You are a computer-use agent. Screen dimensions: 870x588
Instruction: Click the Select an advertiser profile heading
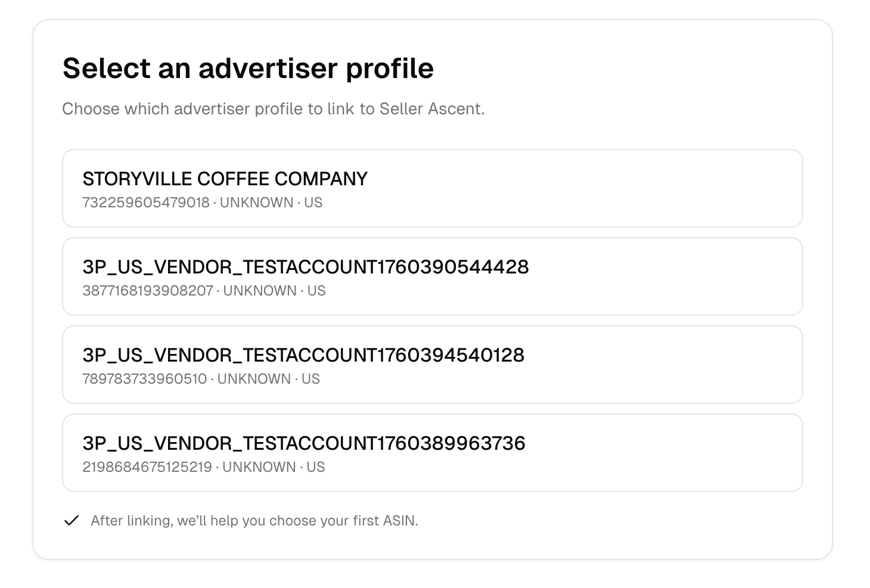(x=248, y=68)
